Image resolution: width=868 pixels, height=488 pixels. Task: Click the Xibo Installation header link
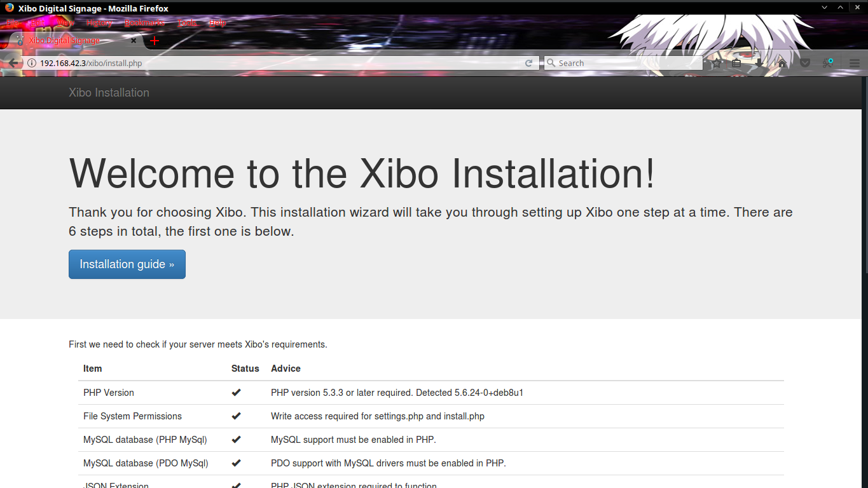109,93
